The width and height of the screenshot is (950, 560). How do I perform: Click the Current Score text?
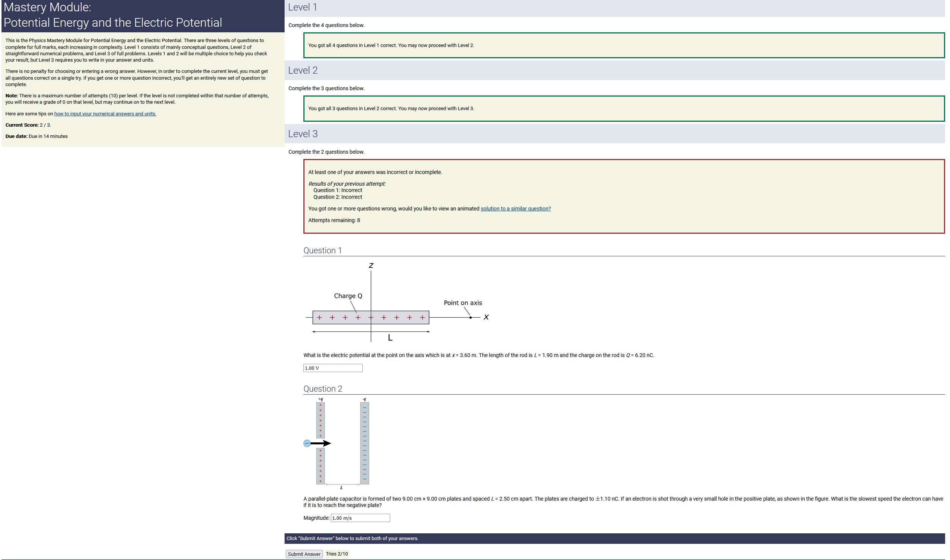28,125
